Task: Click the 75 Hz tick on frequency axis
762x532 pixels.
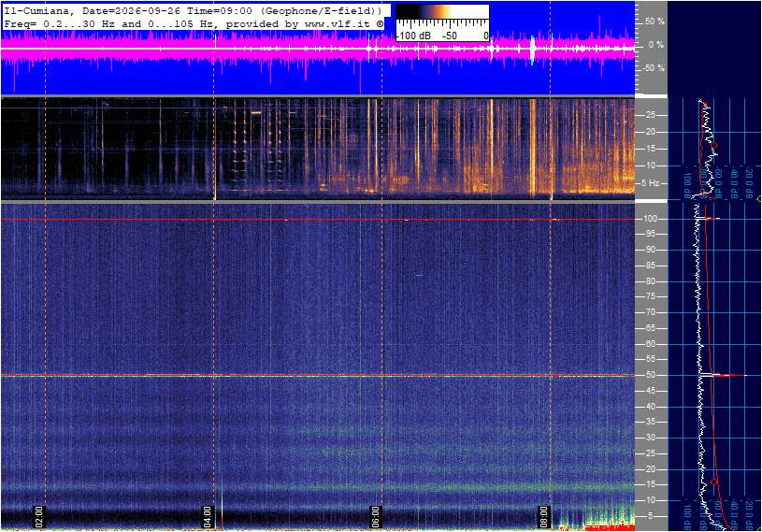Action: pos(650,296)
